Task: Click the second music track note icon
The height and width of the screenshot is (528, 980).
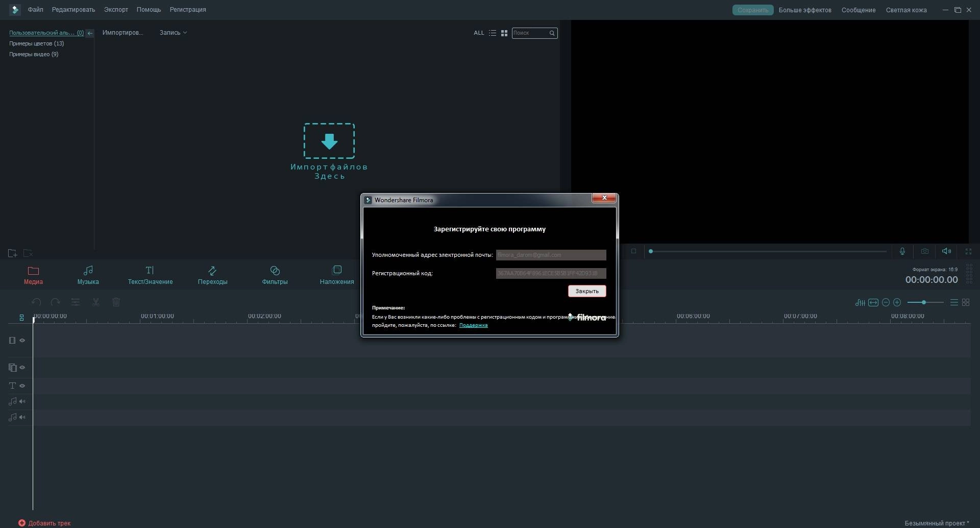Action: (x=12, y=417)
